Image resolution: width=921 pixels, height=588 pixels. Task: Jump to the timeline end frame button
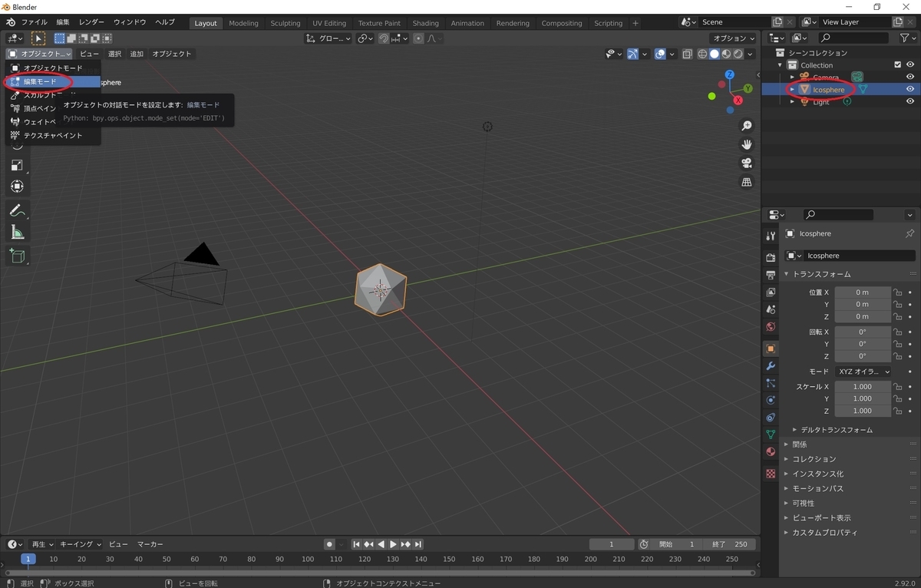pos(418,544)
